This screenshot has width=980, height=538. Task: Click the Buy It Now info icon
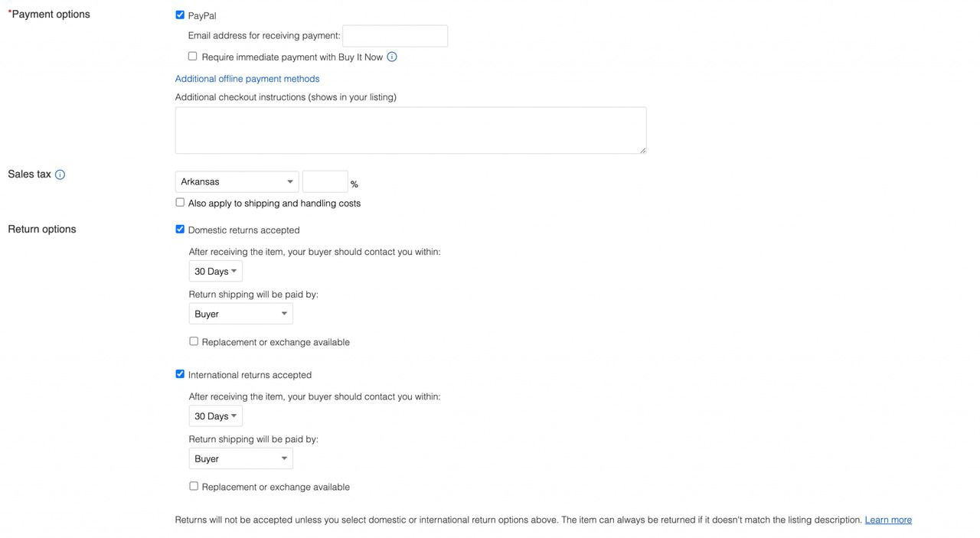392,57
